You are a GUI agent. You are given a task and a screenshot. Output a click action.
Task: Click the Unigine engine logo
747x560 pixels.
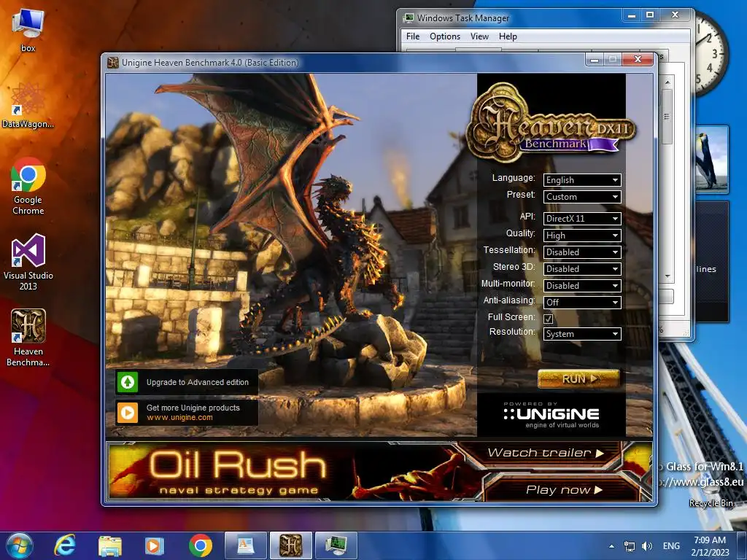[x=551, y=415]
